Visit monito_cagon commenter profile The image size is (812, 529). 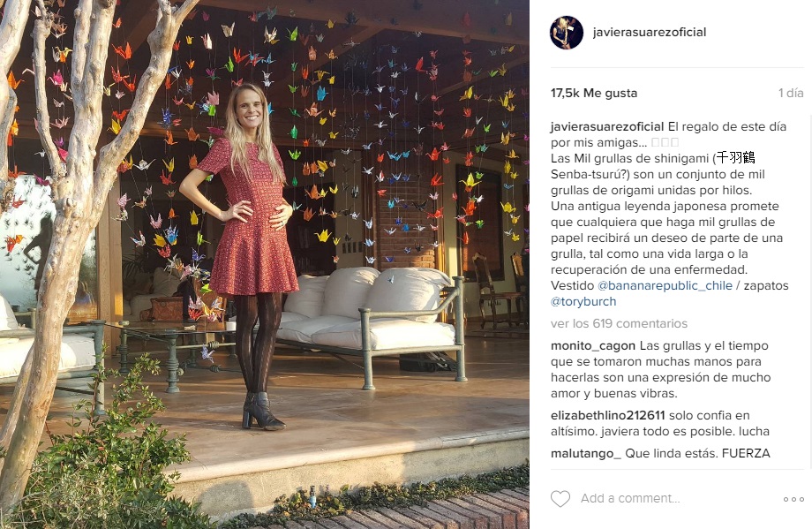point(592,345)
